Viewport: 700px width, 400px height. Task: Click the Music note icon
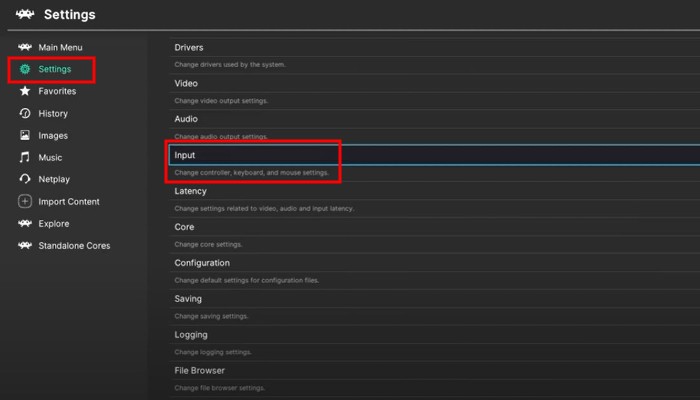(x=25, y=157)
